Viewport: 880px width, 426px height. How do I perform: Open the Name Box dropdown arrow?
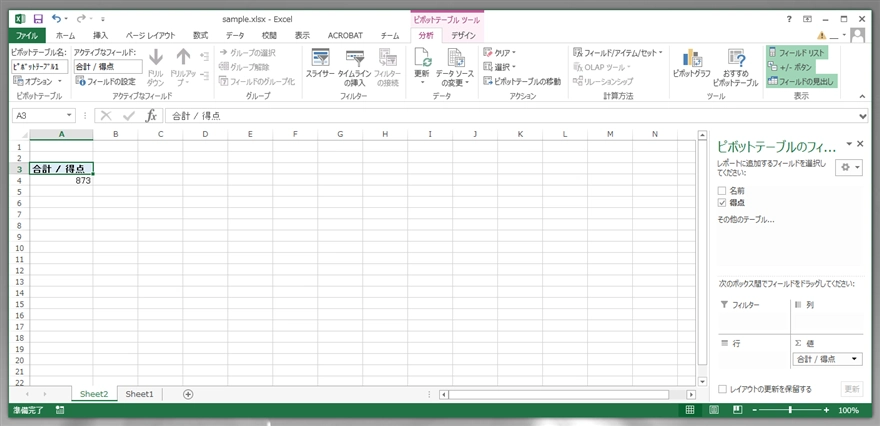tap(70, 116)
